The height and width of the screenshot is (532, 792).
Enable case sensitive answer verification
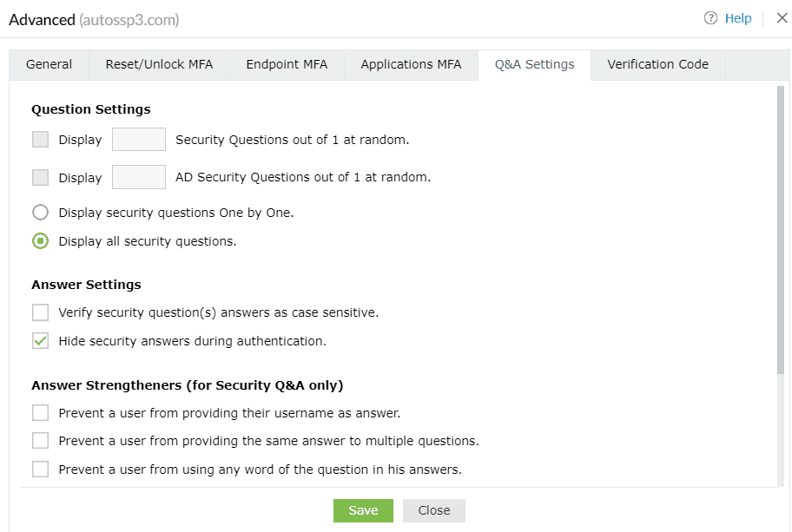(40, 312)
